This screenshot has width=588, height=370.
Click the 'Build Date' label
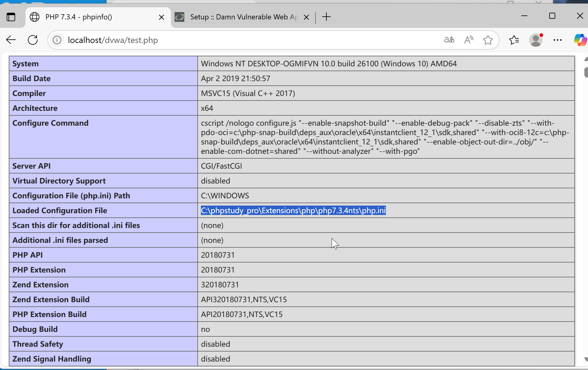click(32, 78)
